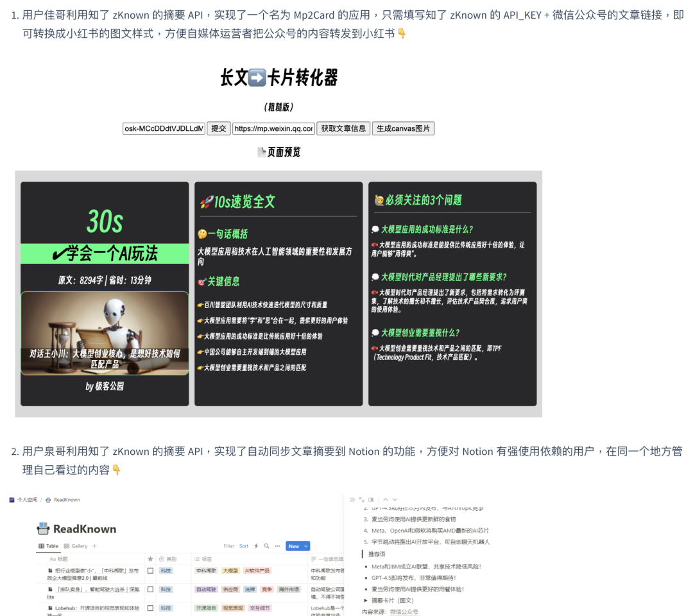
Task: Focus the mp.weixin.qq.com article URL field
Action: point(273,128)
